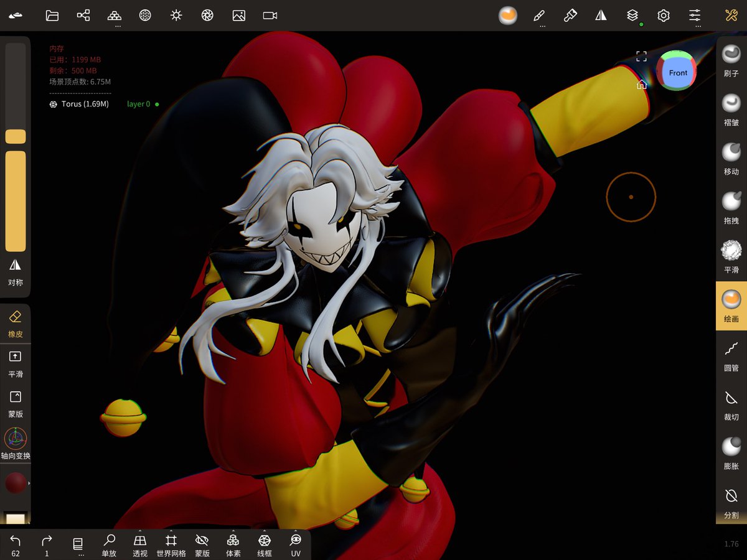747x560 pixels.
Task: Select the 褶皱 crease tool
Action: [x=731, y=110]
